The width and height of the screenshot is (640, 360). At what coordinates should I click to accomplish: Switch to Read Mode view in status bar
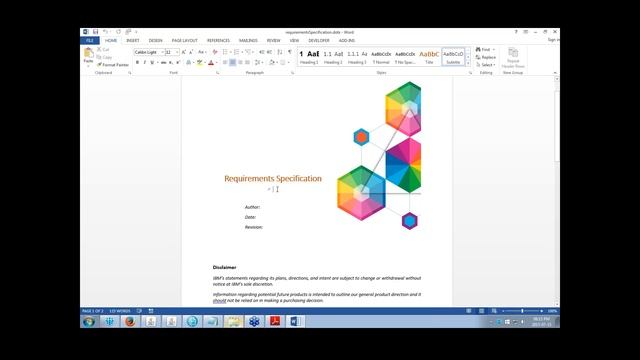(469, 311)
